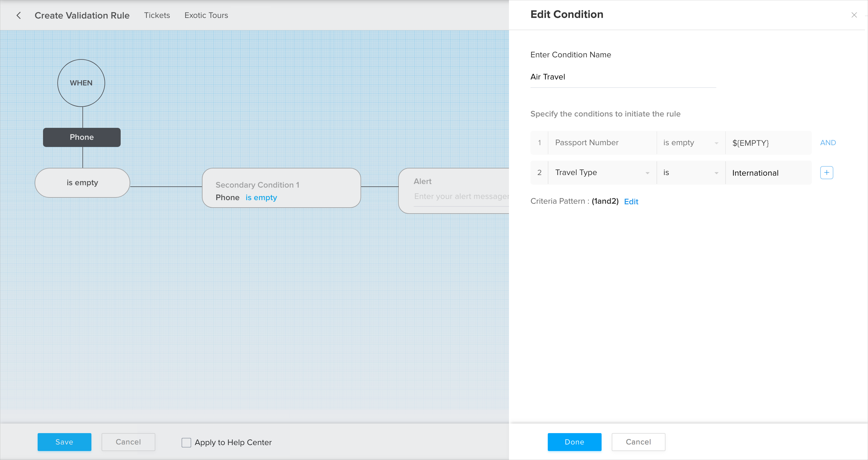Select the dark Phone field node
The height and width of the screenshot is (460, 868).
point(82,137)
